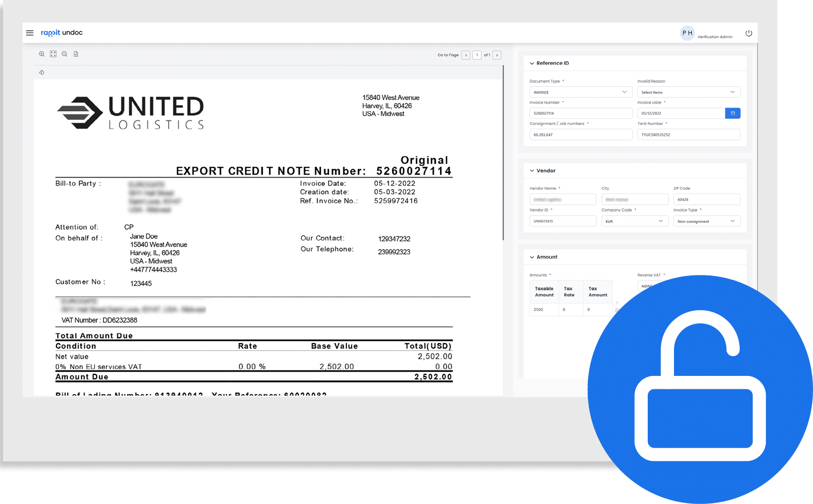Collapse the Amount section
This screenshot has height=504, width=813.
click(531, 257)
